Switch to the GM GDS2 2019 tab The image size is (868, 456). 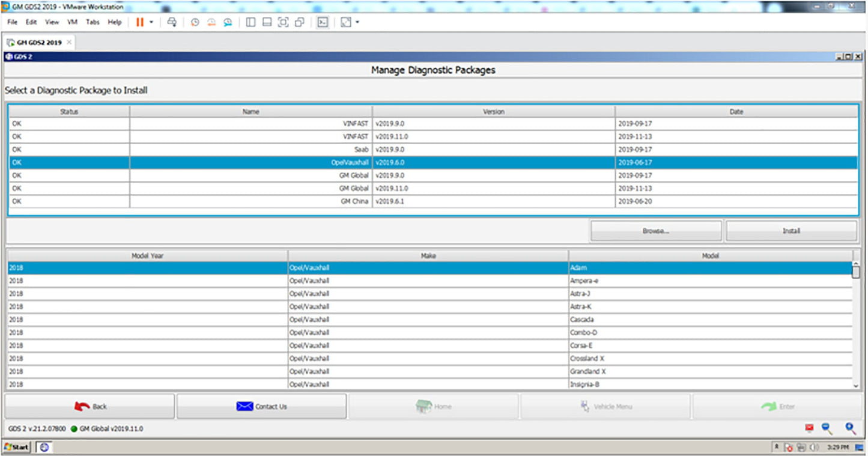pos(38,43)
